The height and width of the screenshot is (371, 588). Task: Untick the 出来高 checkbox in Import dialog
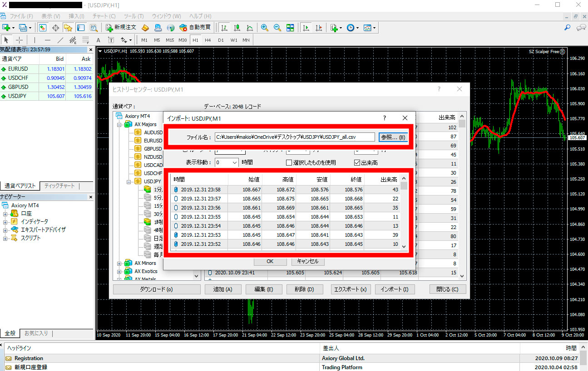click(x=357, y=162)
